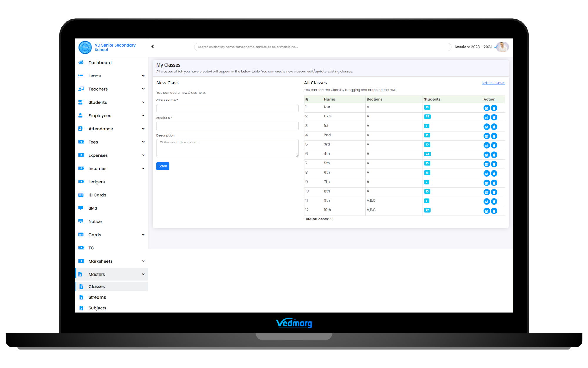
Task: Click the school logo icon
Action: (85, 47)
